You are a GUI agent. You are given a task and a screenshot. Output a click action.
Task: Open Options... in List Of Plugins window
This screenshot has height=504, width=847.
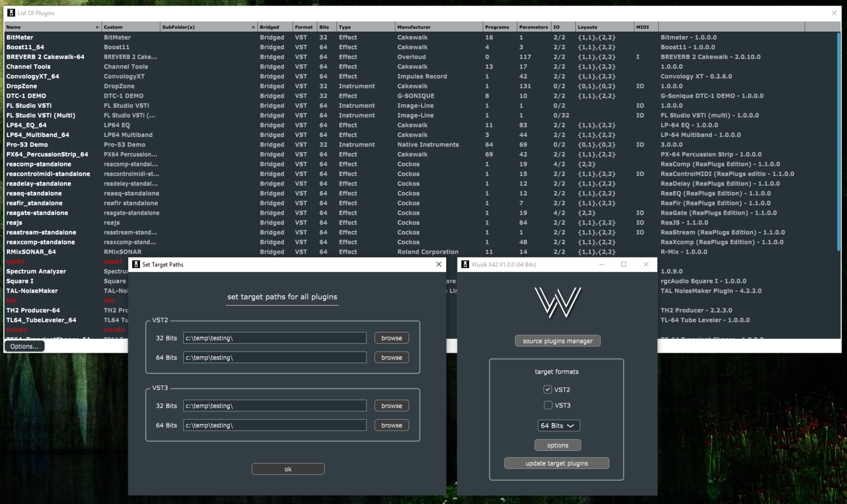(x=24, y=347)
